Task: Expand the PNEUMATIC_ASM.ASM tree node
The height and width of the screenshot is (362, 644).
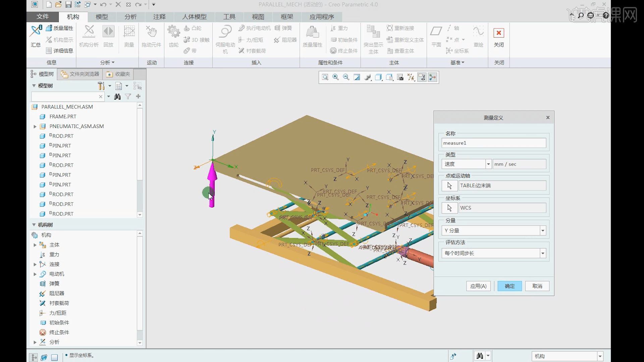Action: tap(35, 126)
